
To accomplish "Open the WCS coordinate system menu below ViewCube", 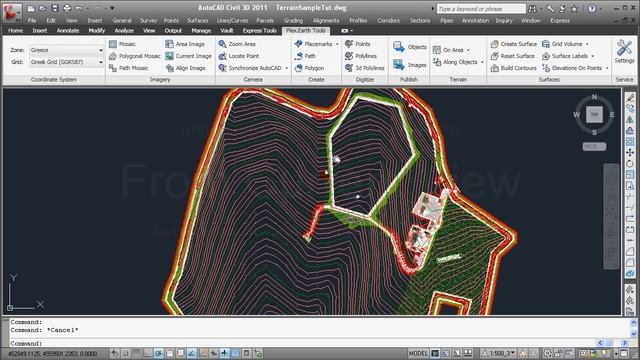I will click(x=594, y=147).
